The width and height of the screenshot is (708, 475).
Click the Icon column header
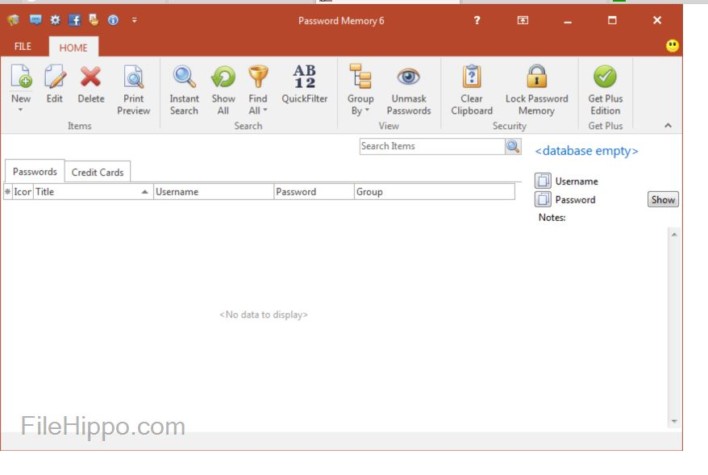pos(23,192)
